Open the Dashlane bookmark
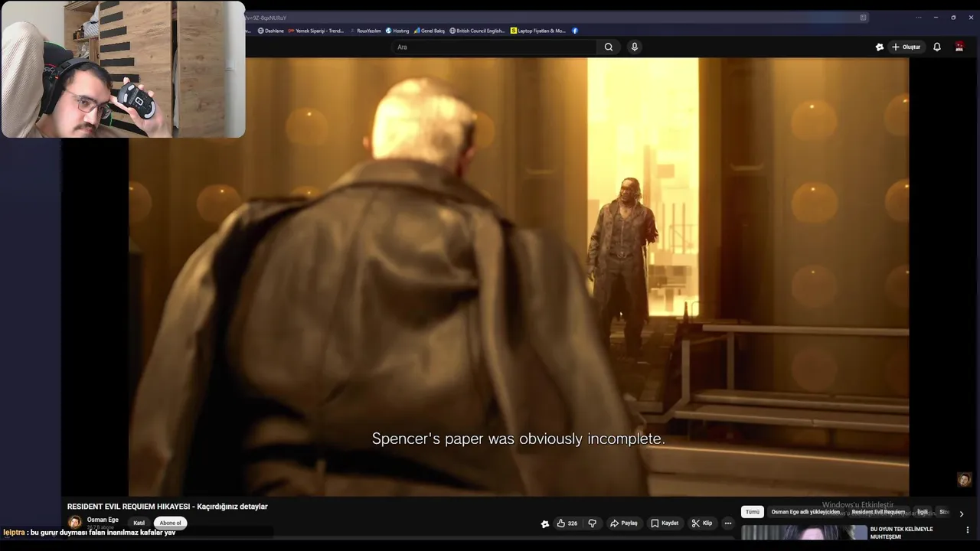The height and width of the screenshot is (551, 980). [x=271, y=31]
